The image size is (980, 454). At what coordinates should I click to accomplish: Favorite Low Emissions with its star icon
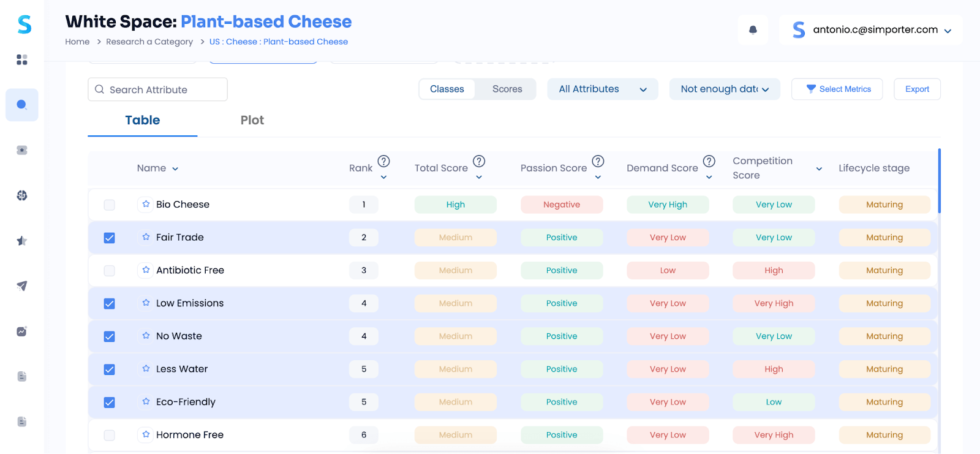146,303
